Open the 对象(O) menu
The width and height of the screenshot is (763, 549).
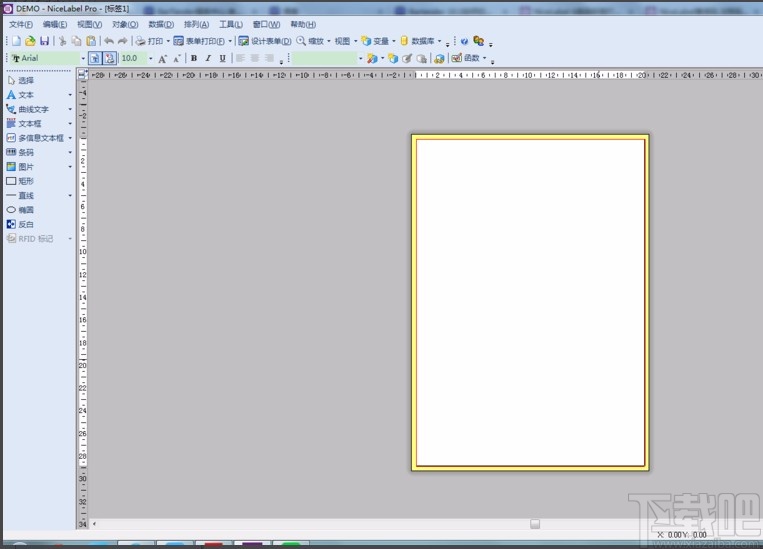(125, 24)
